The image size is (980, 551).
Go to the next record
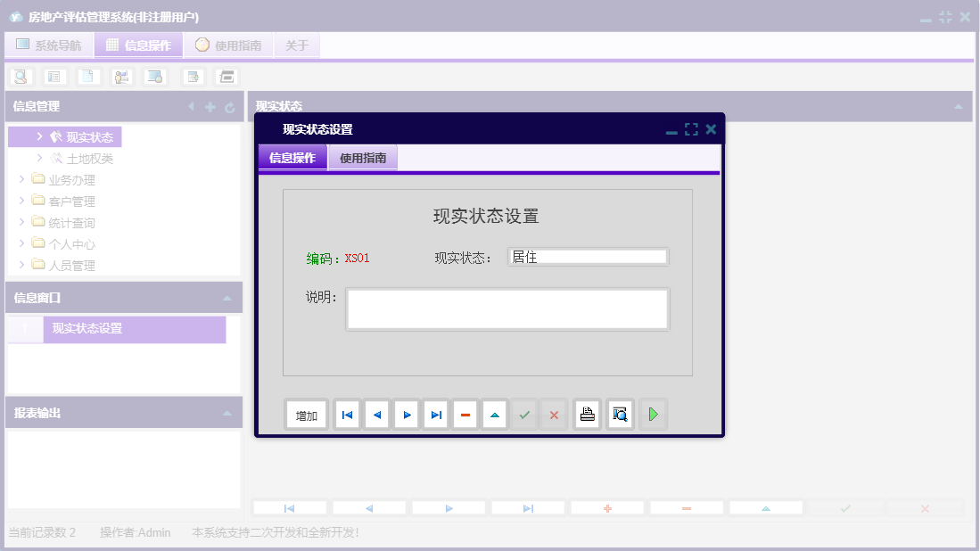click(406, 414)
